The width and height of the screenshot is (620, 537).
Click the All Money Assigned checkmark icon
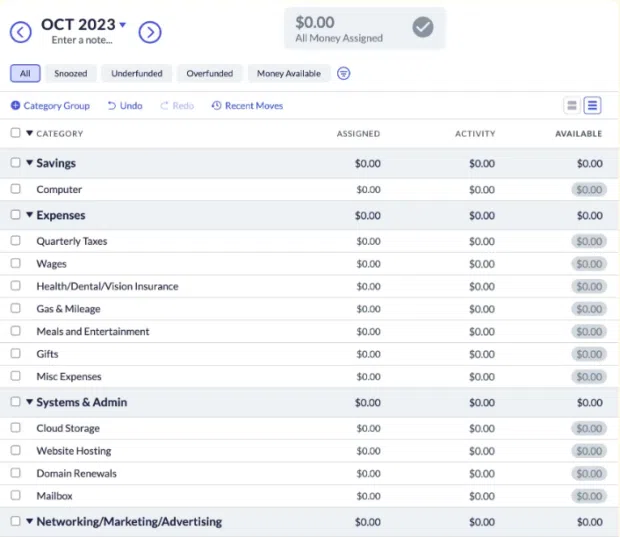tap(423, 28)
